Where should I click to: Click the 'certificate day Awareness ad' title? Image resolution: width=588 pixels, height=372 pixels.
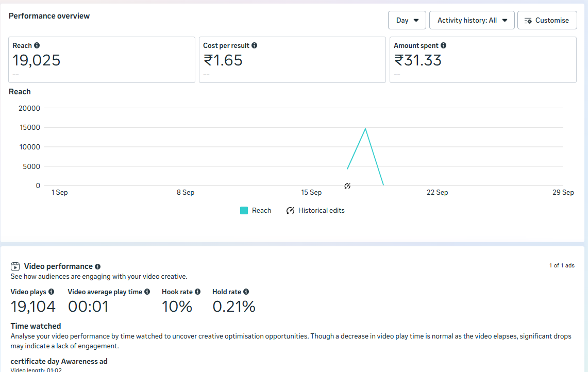point(59,362)
